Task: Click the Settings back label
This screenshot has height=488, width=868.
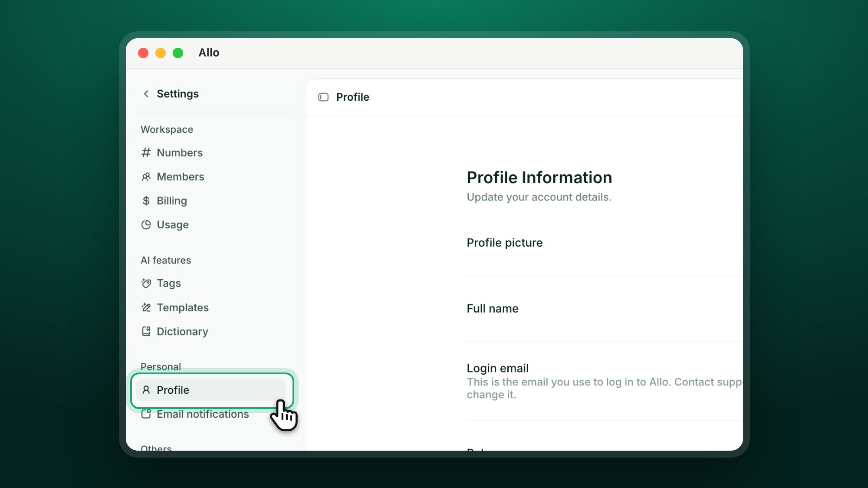Action: (x=178, y=94)
